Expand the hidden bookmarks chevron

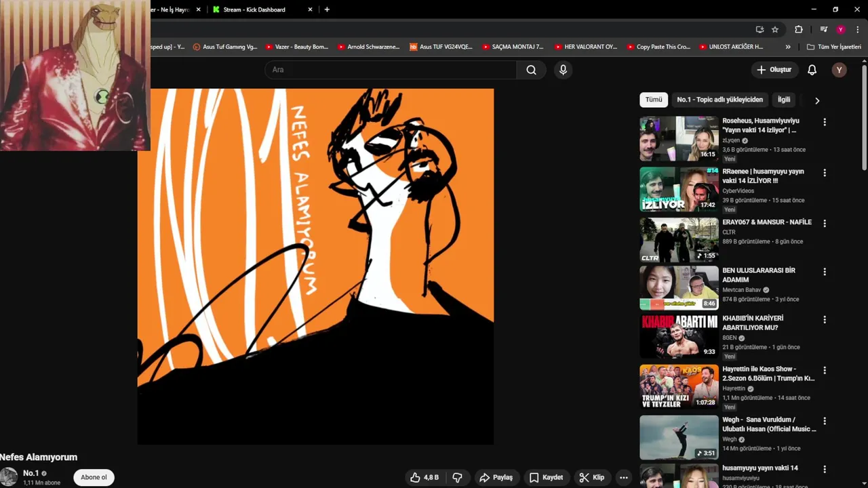coord(788,47)
